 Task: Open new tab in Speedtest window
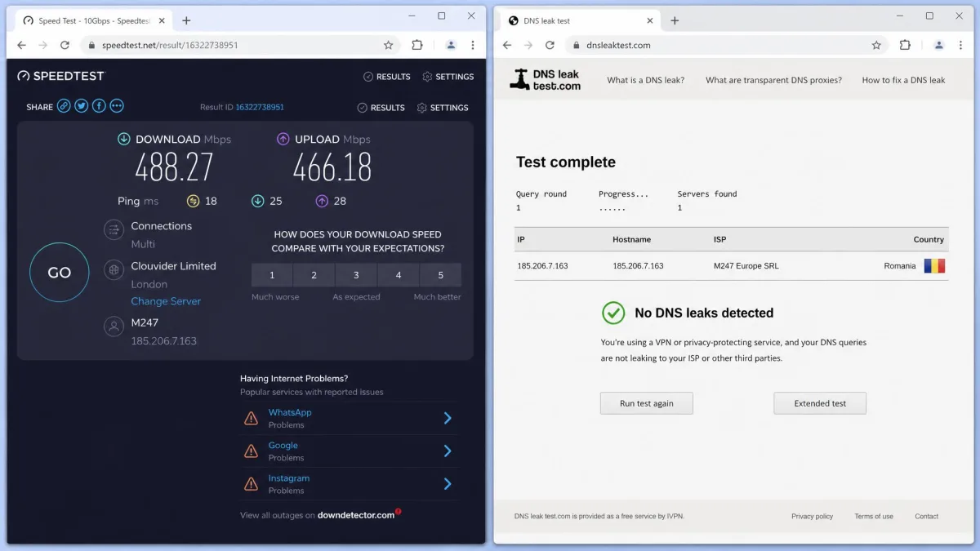tap(186, 20)
